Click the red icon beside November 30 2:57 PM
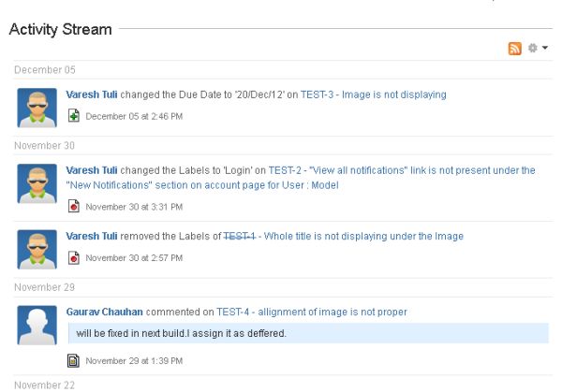 point(74,257)
